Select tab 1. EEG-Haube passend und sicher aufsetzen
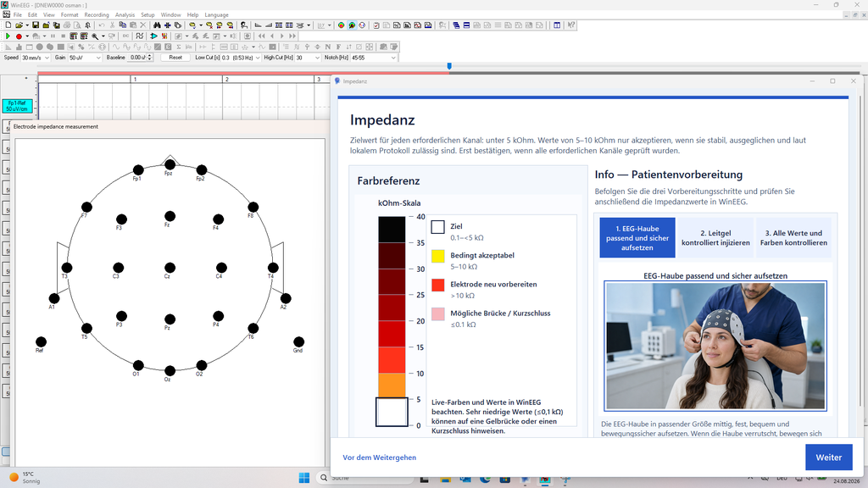The width and height of the screenshot is (868, 488). [637, 238]
